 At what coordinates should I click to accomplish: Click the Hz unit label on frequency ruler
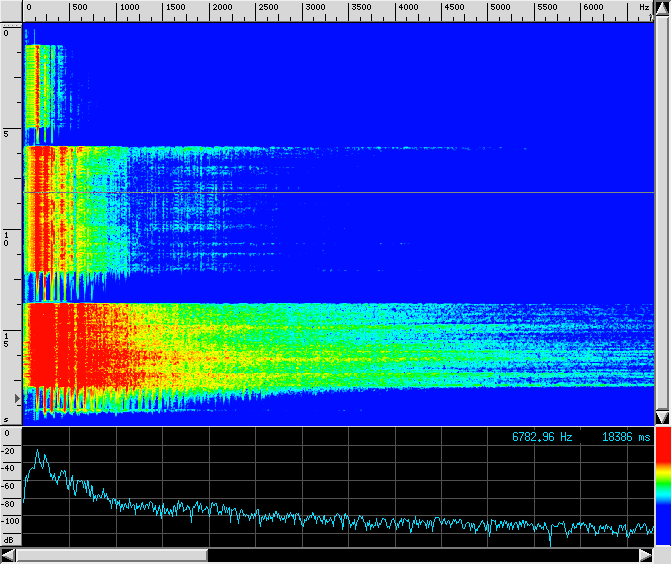[644, 8]
